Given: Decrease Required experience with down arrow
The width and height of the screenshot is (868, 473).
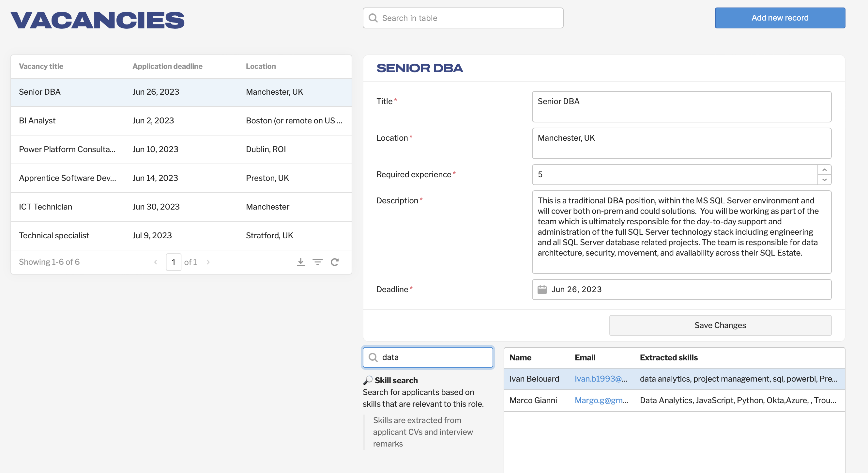Looking at the screenshot, I should click(824, 180).
